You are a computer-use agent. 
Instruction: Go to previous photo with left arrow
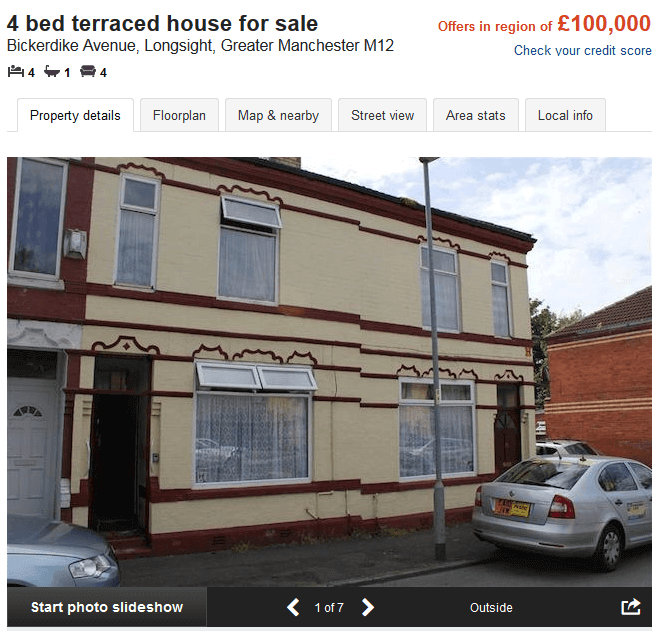293,607
